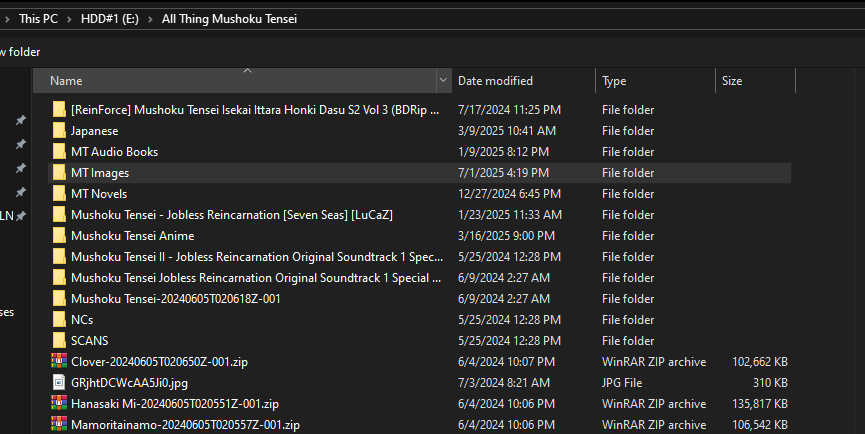The image size is (865, 434).
Task: Click the Mamoritainamo zip WinRAR icon
Action: click(59, 424)
